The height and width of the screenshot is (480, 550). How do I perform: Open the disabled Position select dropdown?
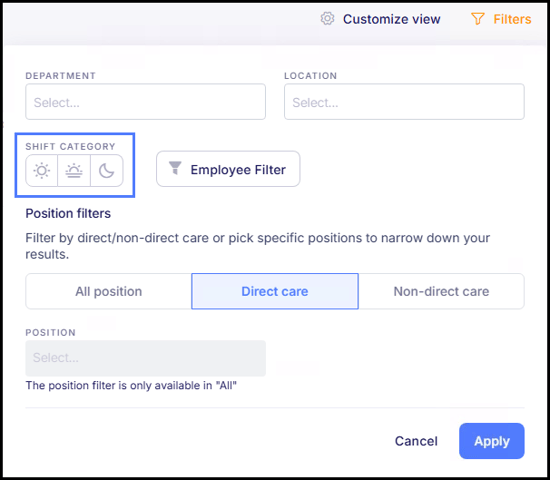(x=146, y=358)
